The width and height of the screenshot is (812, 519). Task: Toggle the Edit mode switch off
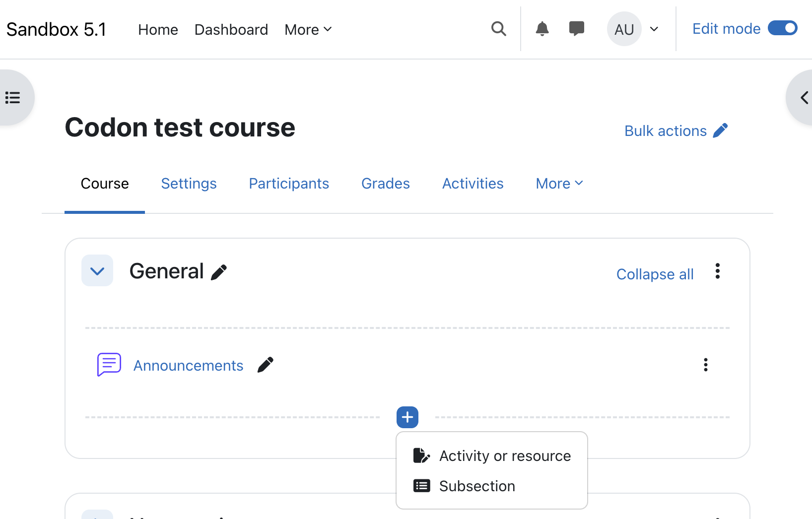(x=783, y=28)
